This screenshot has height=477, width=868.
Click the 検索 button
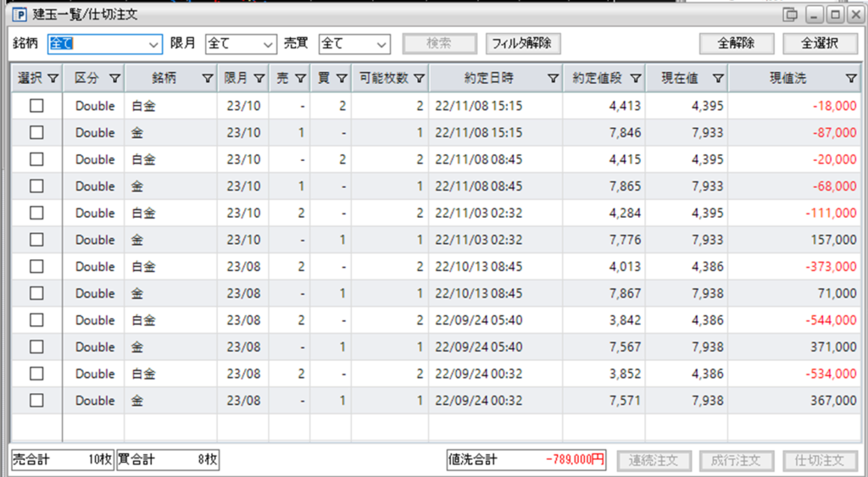440,44
